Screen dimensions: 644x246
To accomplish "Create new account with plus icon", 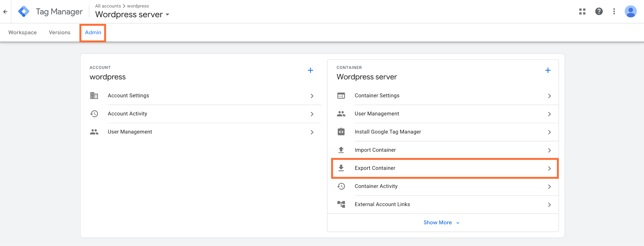I will point(310,70).
